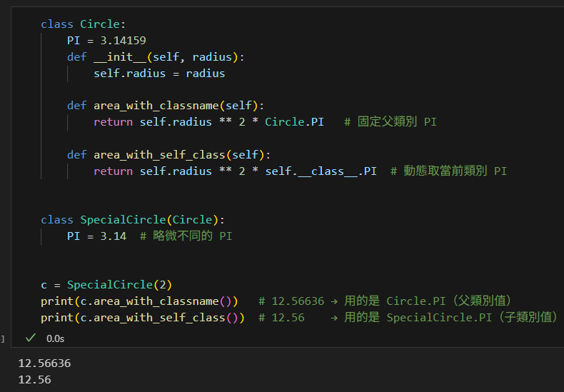Click the green execution success checkmark
The height and width of the screenshot is (392, 564).
click(x=31, y=338)
